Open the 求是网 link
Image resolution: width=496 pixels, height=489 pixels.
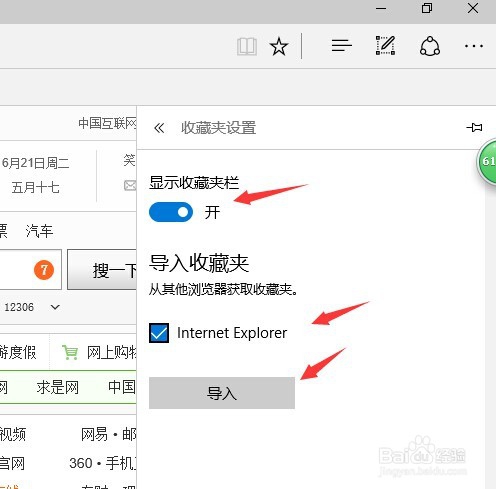click(57, 387)
